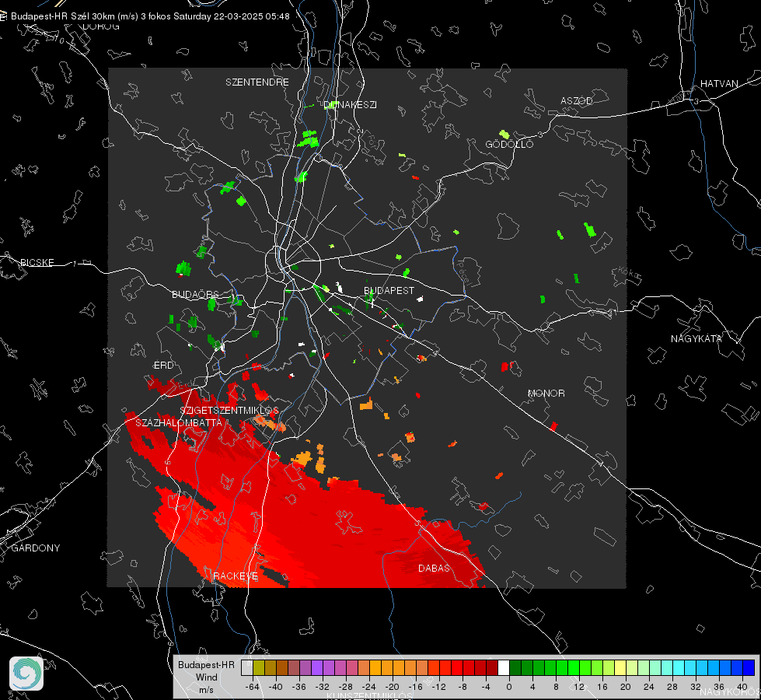
Task: Click the timestamp 'Saturday 22-03-2025 05:48'
Action: click(232, 16)
